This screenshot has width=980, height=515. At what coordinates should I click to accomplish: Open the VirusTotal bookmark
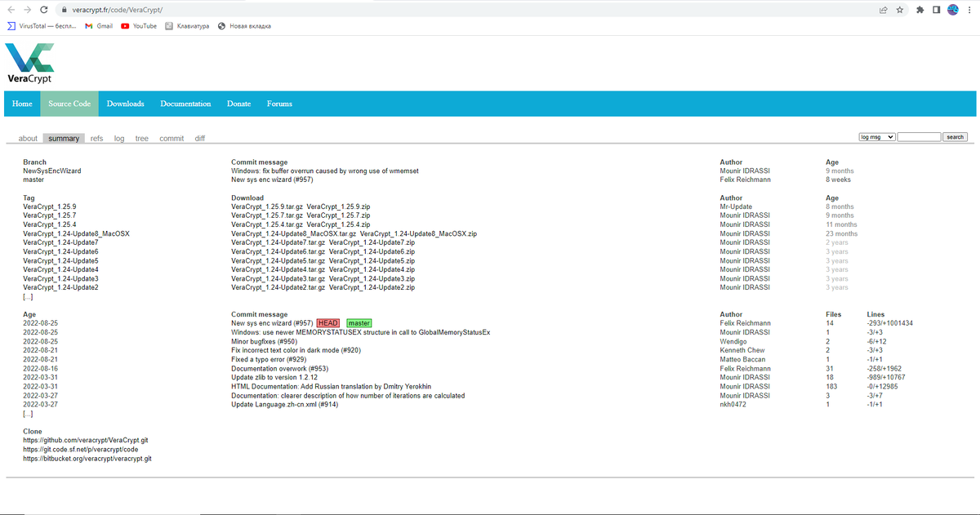tap(42, 26)
